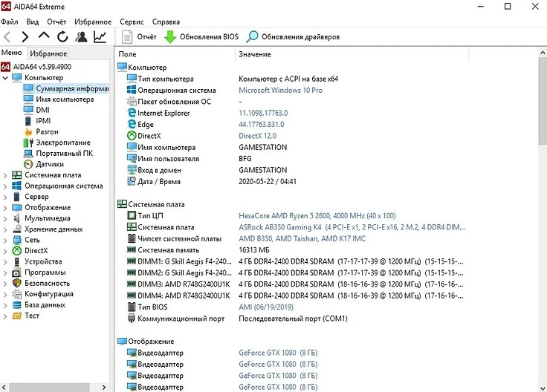Switch to the Меню tab

[12, 53]
